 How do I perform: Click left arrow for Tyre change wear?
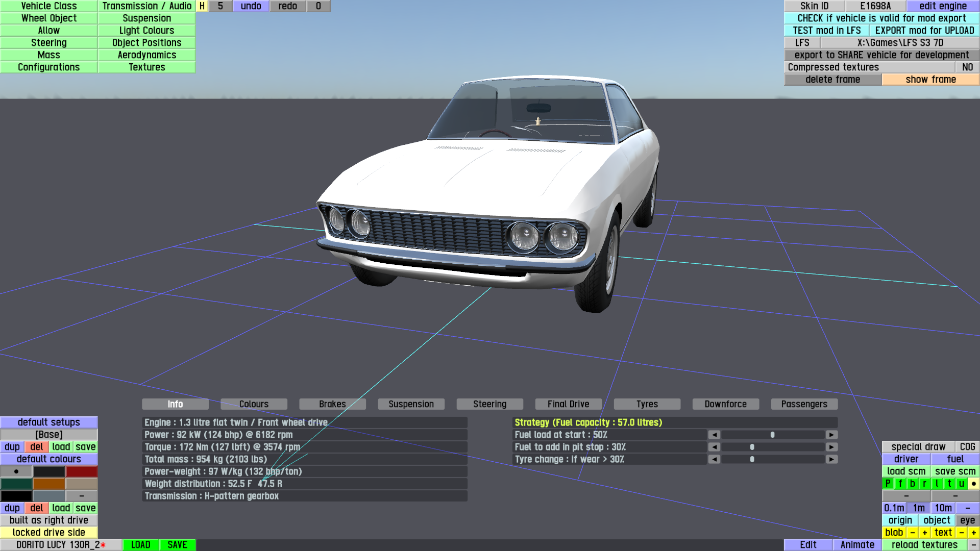[714, 459]
